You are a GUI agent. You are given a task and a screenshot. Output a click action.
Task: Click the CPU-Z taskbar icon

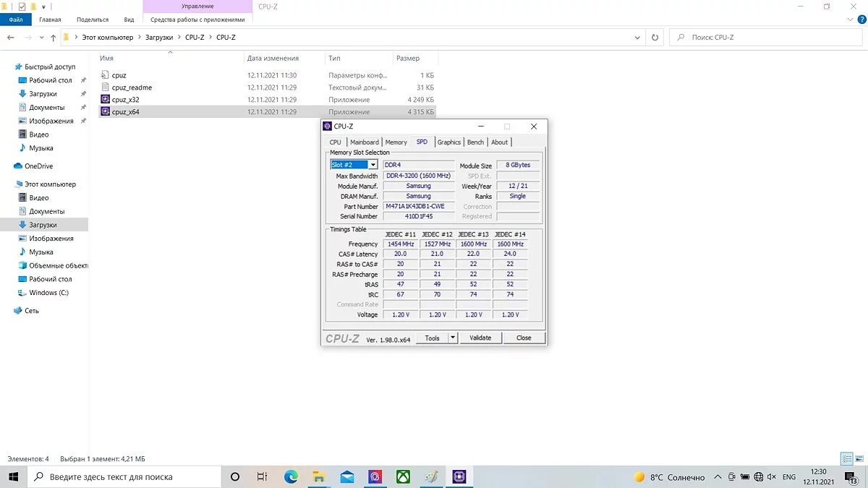459,477
